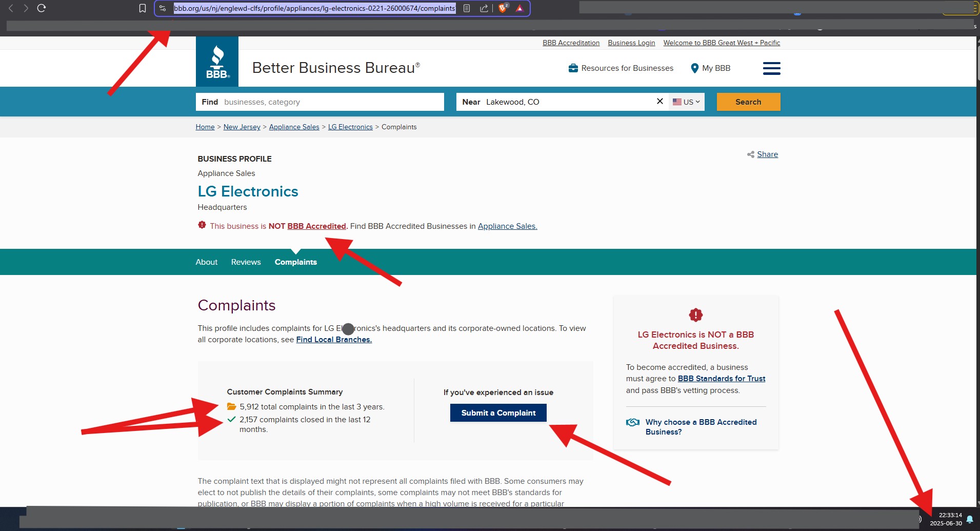
Task: Expand the US country dropdown
Action: [x=686, y=102]
